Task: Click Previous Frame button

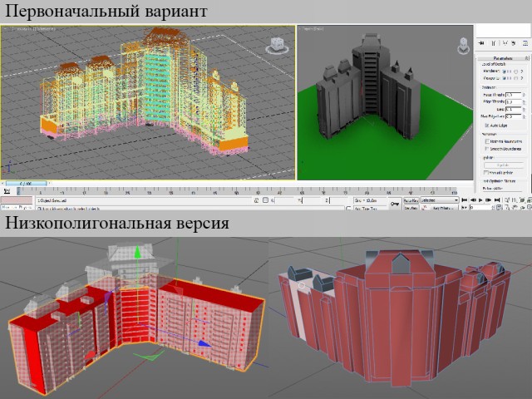Action: coord(473,200)
